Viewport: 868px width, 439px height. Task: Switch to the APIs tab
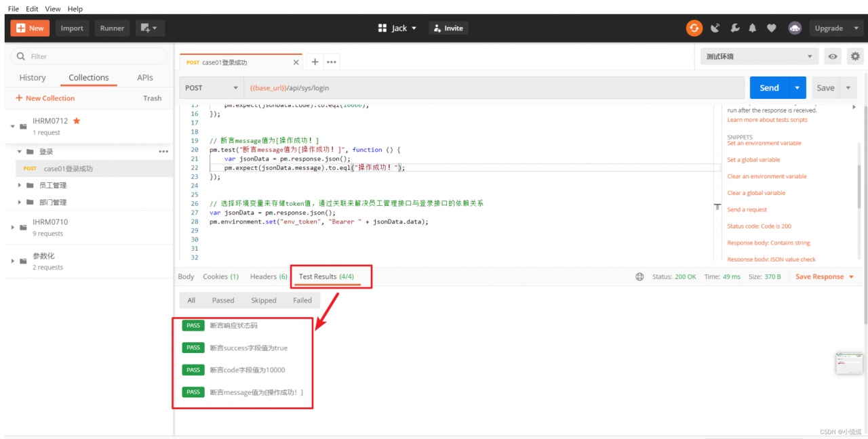(145, 77)
